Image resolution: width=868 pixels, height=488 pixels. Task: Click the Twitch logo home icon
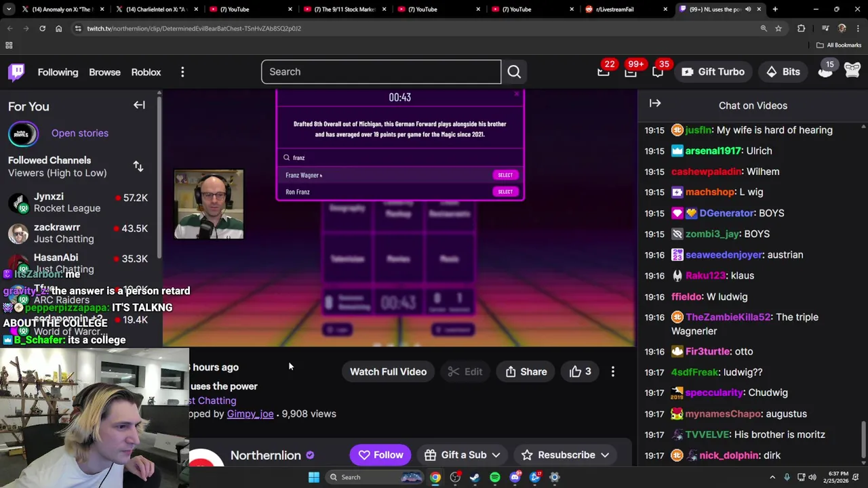click(x=16, y=72)
